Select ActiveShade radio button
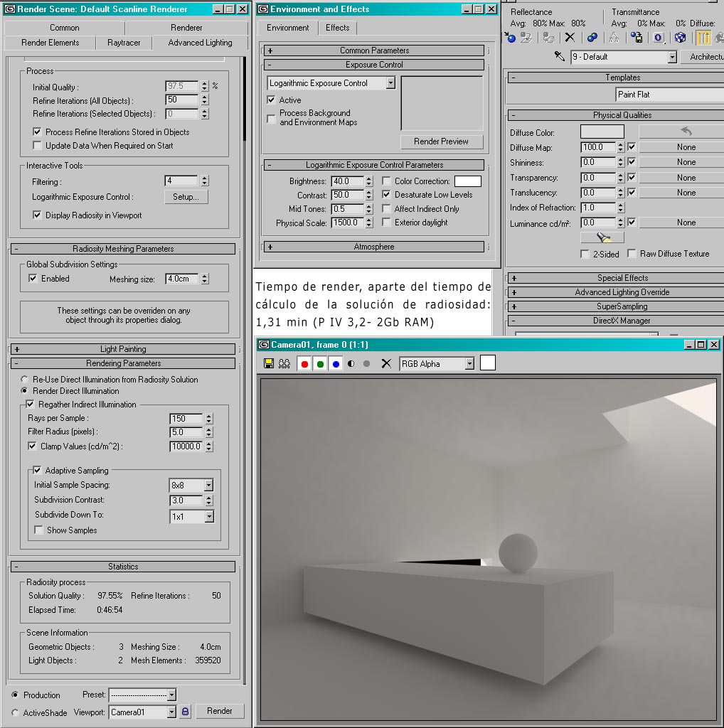The image size is (724, 728). (x=16, y=712)
